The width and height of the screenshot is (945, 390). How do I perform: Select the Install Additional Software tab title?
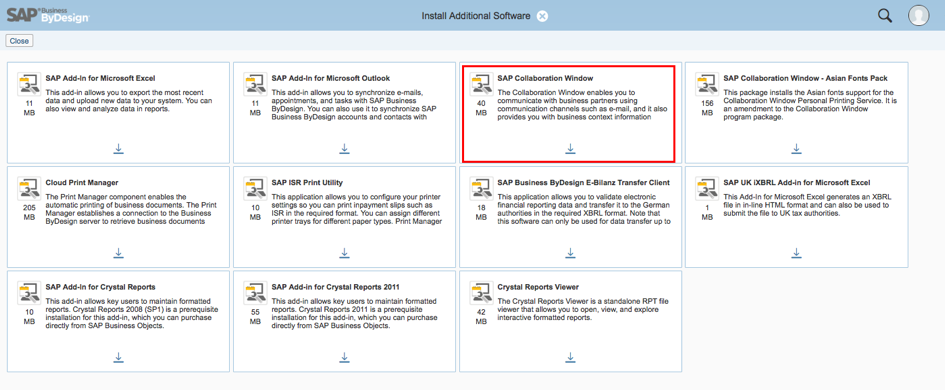pyautogui.click(x=476, y=16)
